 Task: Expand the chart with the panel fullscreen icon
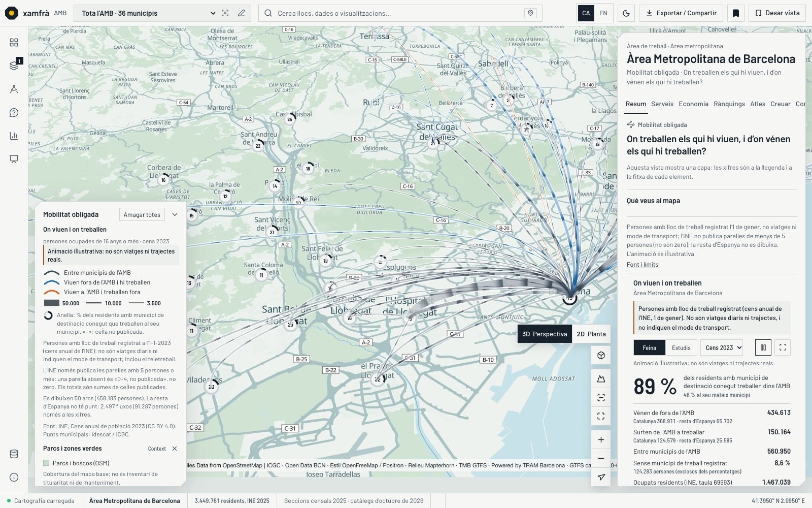(783, 347)
